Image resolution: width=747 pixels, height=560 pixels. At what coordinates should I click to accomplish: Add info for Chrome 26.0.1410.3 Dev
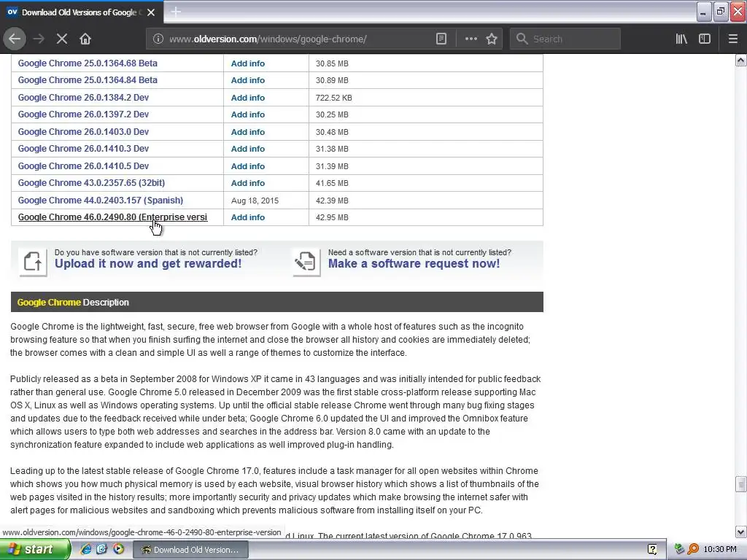point(248,149)
